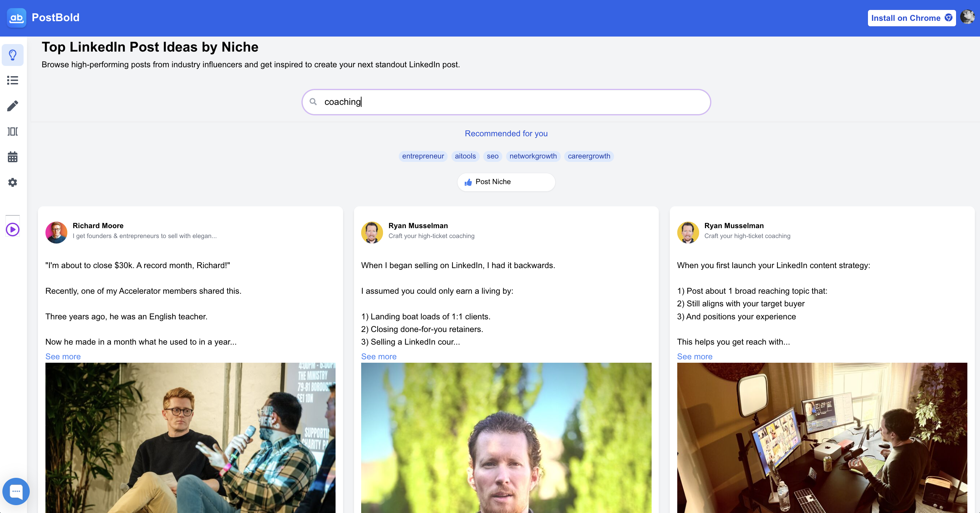Open settings via the gear icon
Image resolution: width=980 pixels, height=513 pixels.
[13, 182]
